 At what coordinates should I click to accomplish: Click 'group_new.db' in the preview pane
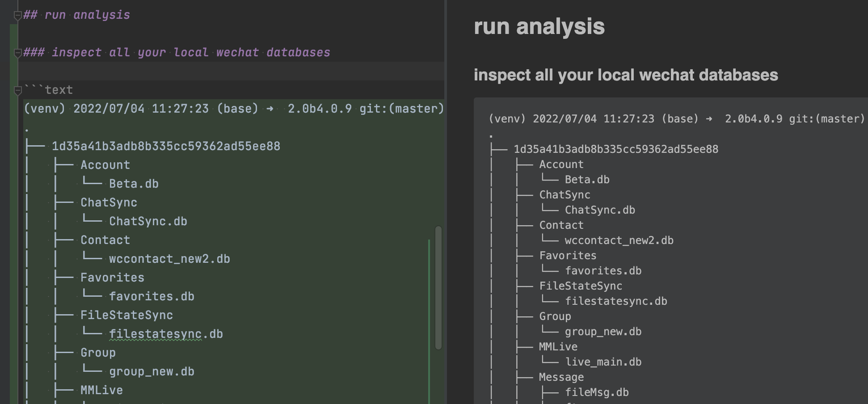(603, 332)
